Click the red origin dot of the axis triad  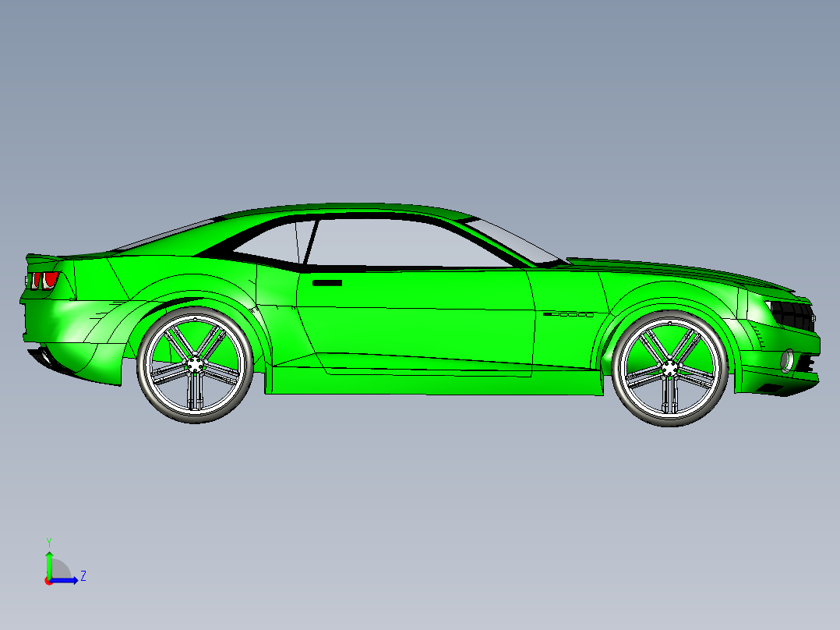pyautogui.click(x=49, y=581)
